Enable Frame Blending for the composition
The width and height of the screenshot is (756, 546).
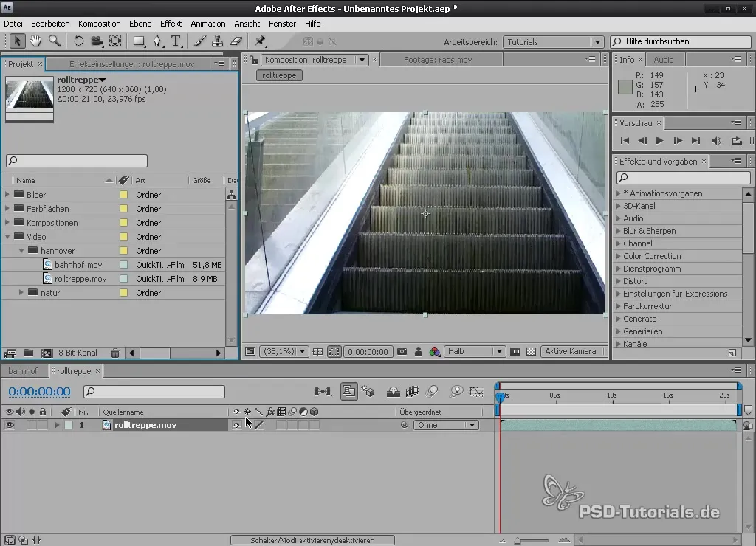click(x=412, y=392)
